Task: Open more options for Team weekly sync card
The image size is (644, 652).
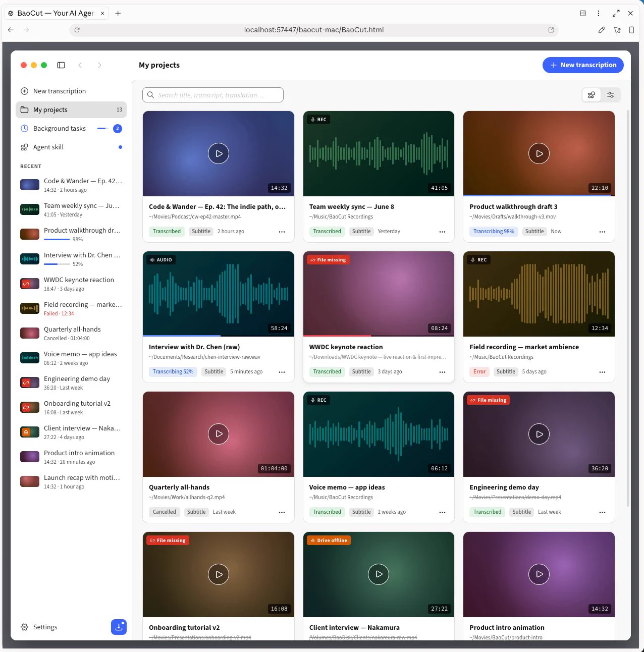Action: click(442, 232)
